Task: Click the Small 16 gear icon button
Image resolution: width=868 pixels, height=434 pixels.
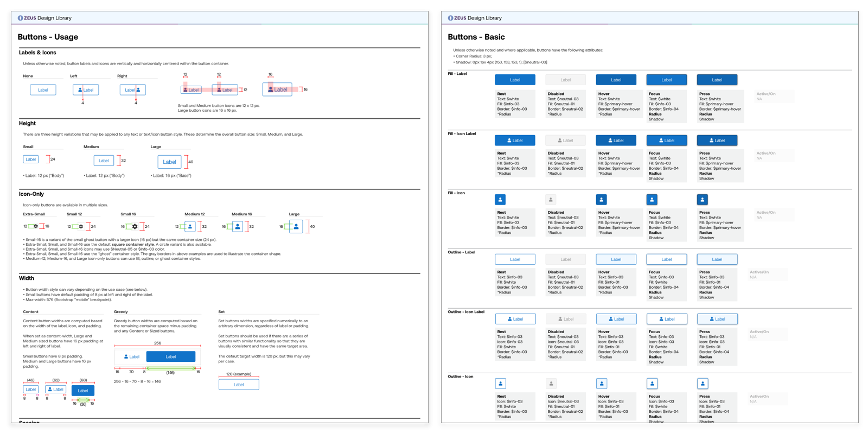Action: tap(135, 227)
